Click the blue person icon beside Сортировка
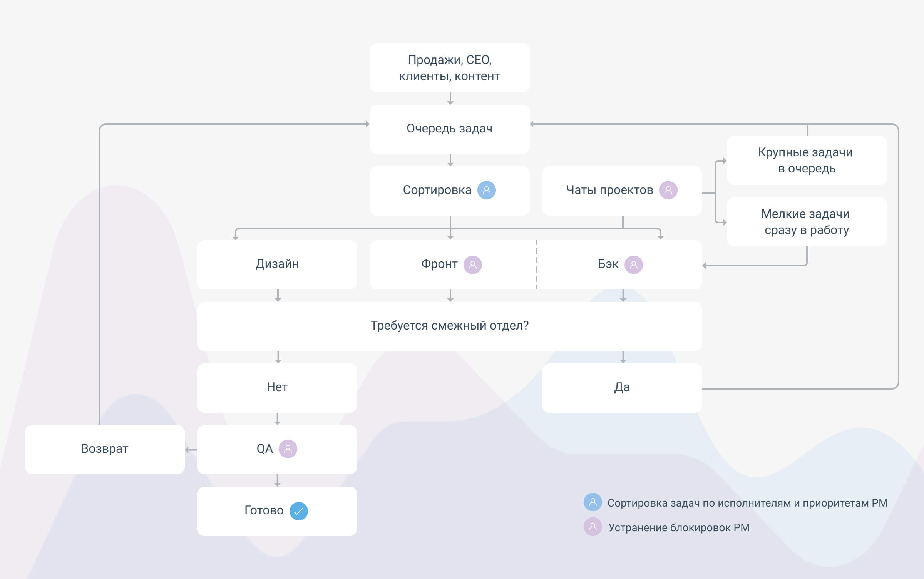Screen dimensions: 924x579 tap(487, 190)
